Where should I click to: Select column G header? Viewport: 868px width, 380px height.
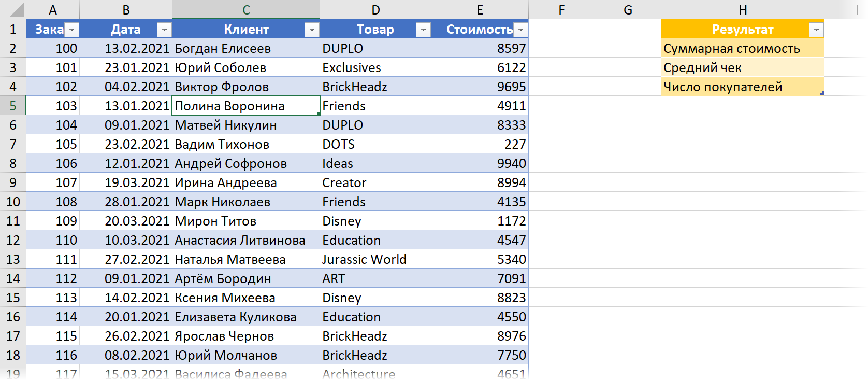(628, 10)
